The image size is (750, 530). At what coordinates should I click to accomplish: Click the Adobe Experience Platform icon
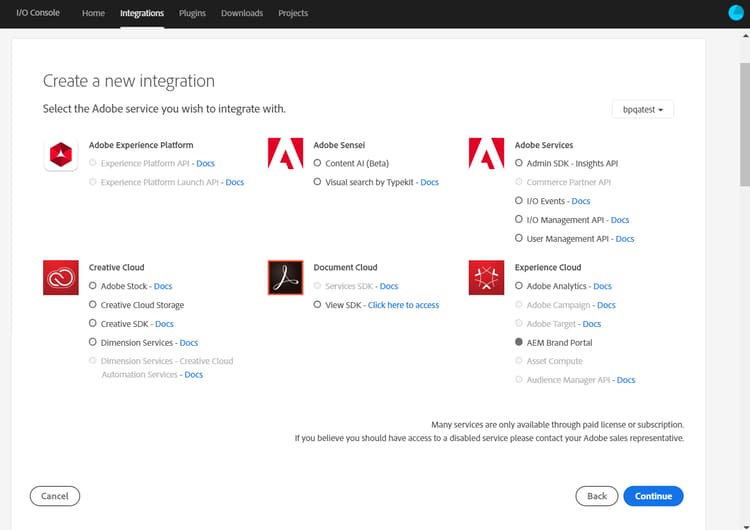click(61, 154)
